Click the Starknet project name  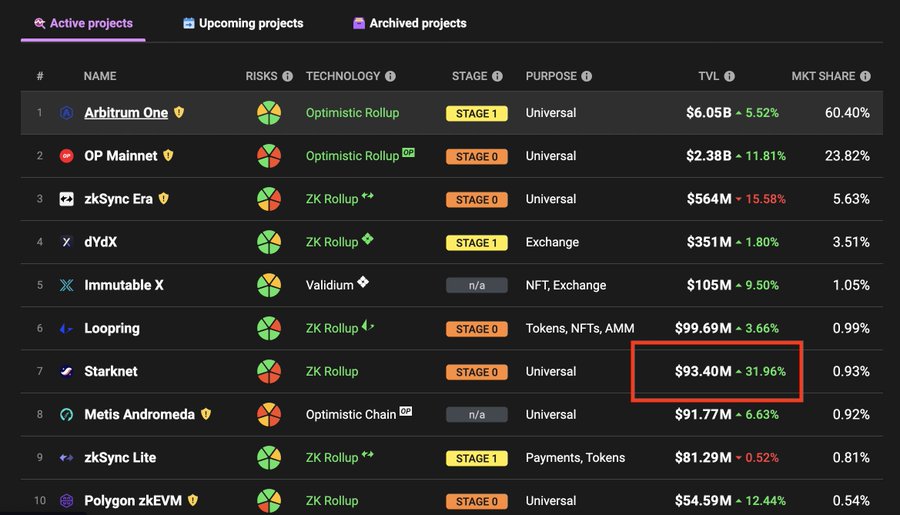(111, 371)
